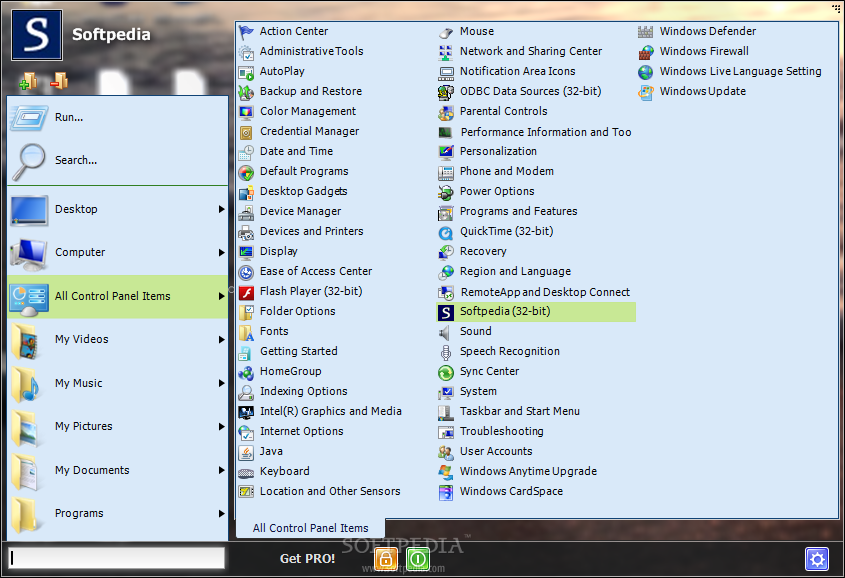
Task: Click the green plus add icon
Action: (x=28, y=81)
